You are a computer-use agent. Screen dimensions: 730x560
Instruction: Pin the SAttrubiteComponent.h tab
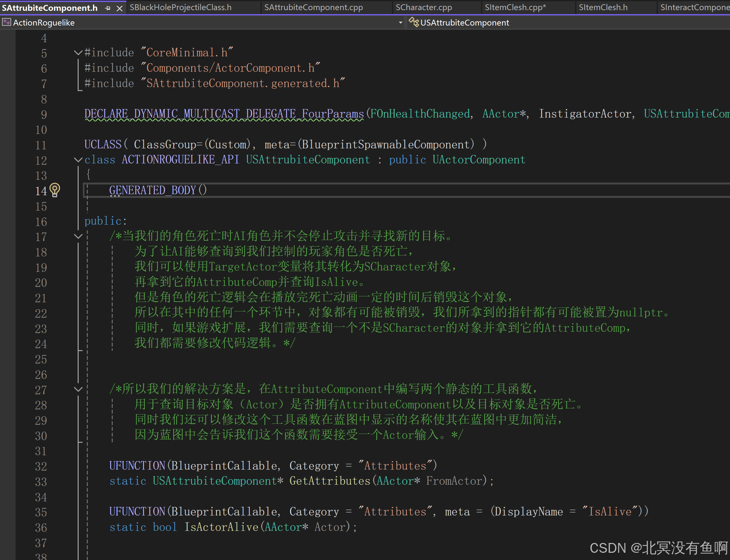click(x=107, y=8)
